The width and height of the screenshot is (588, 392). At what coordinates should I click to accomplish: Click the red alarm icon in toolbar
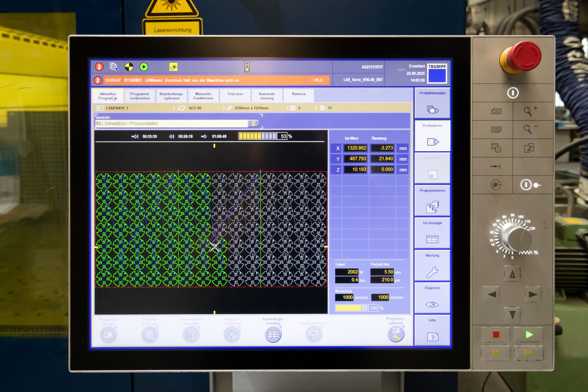click(99, 67)
